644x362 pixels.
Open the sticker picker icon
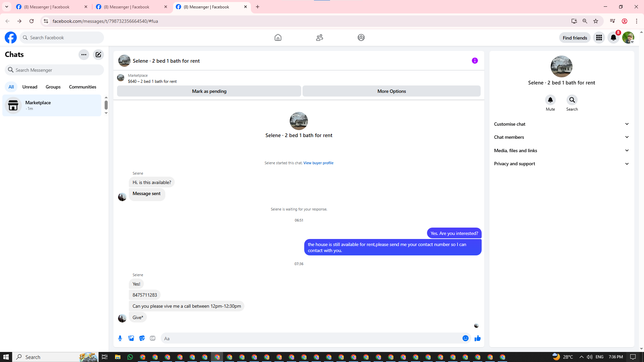tap(142, 338)
